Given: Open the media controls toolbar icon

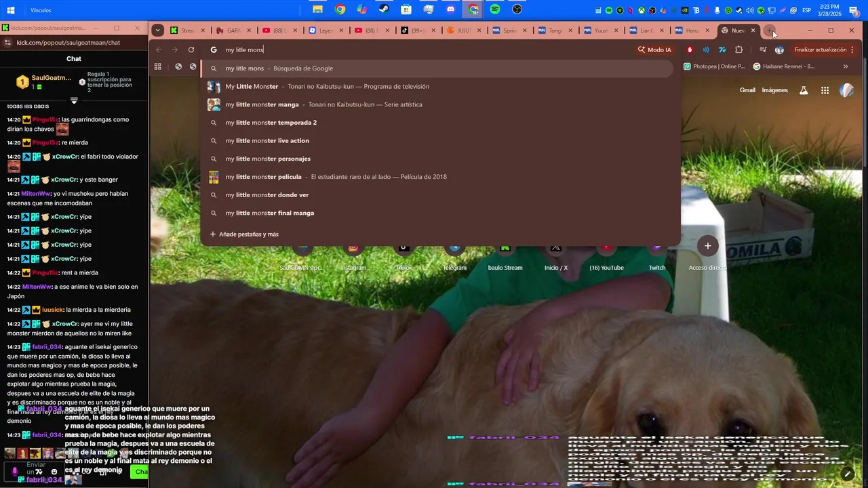Looking at the screenshot, I should (x=763, y=49).
